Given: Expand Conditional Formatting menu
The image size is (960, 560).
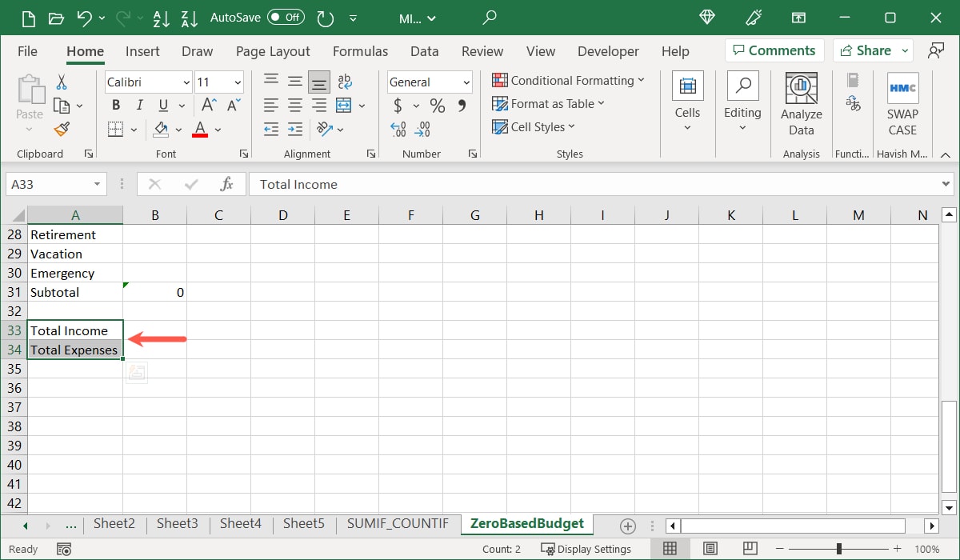Looking at the screenshot, I should [568, 81].
